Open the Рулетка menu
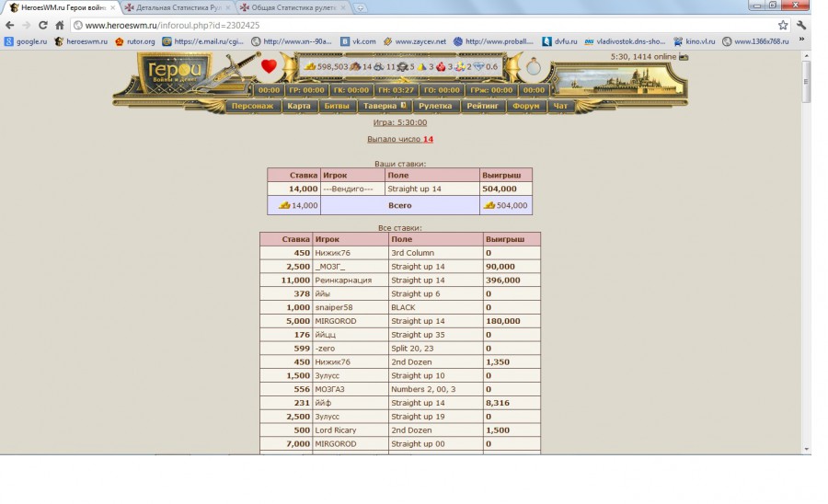The image size is (828, 504). (x=435, y=106)
